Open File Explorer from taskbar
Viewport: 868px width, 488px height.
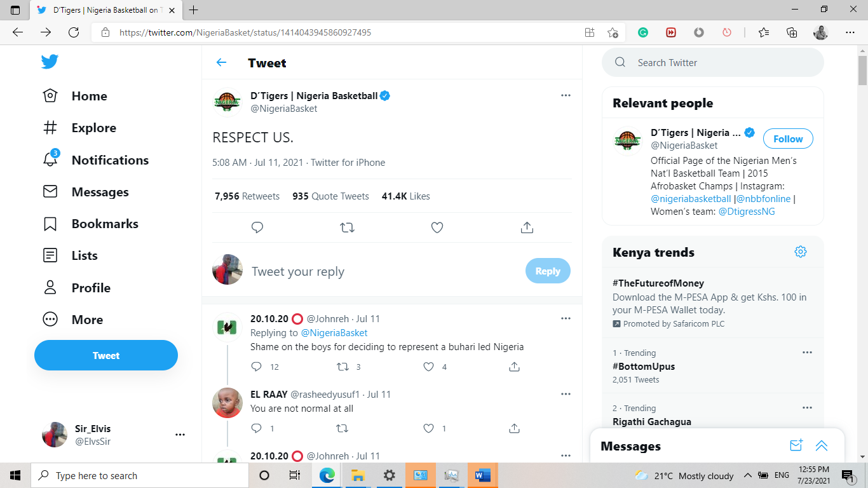(358, 475)
